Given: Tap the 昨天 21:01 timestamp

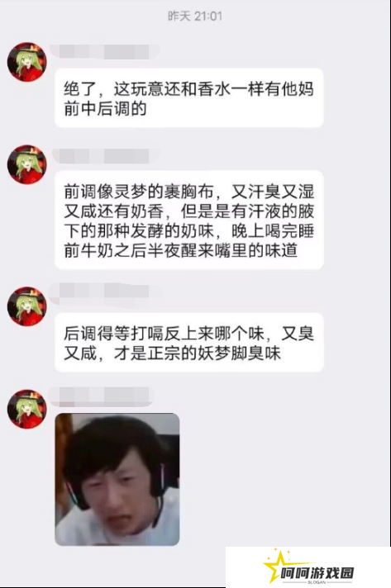Looking at the screenshot, I should point(195,17).
